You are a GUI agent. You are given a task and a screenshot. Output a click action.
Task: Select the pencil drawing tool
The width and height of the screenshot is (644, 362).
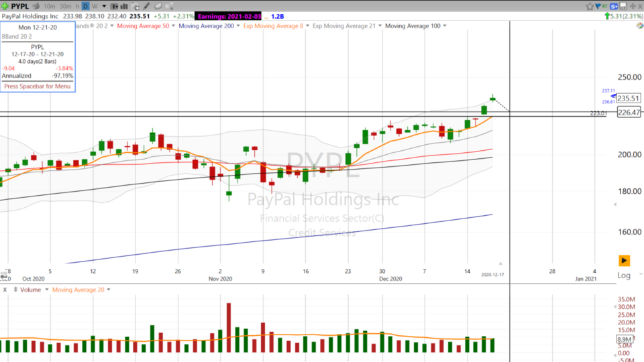click(147, 6)
